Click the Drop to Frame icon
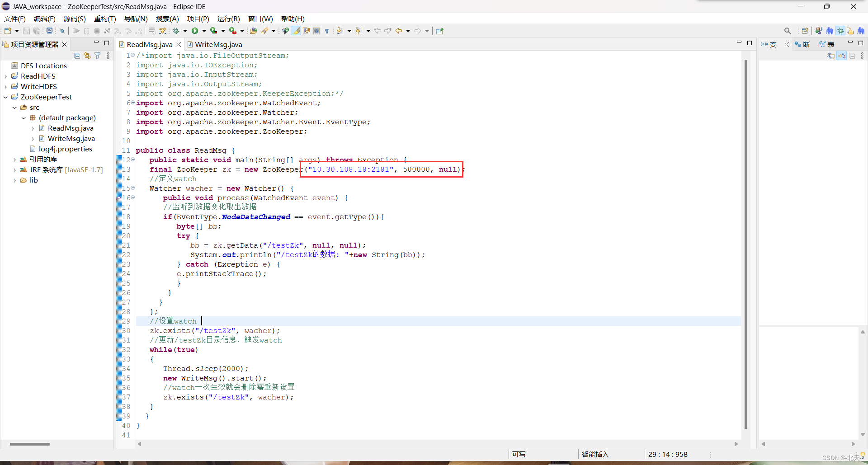 click(152, 31)
